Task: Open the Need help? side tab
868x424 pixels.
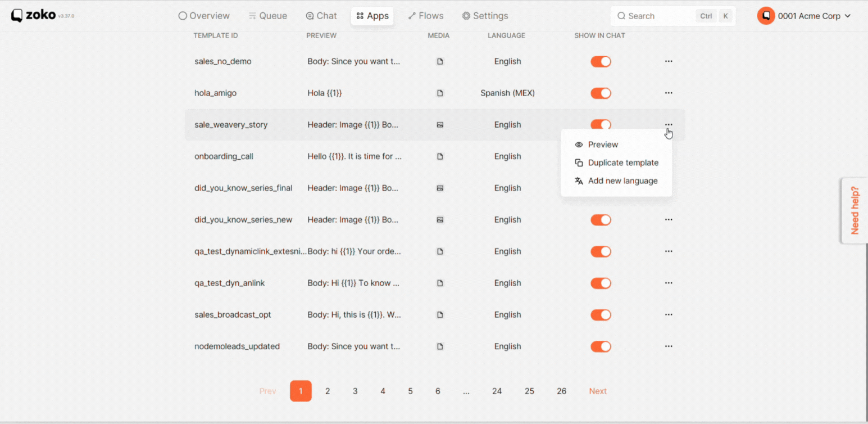Action: point(855,210)
